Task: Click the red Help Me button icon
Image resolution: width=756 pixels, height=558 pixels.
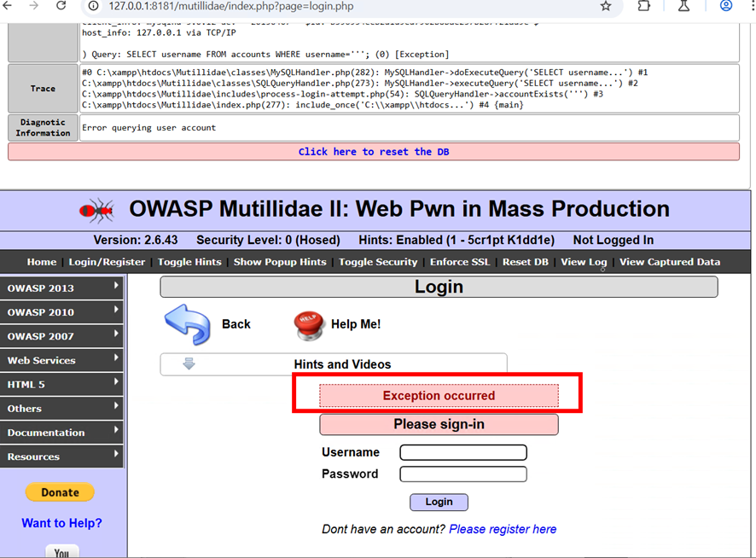Action: pos(308,325)
